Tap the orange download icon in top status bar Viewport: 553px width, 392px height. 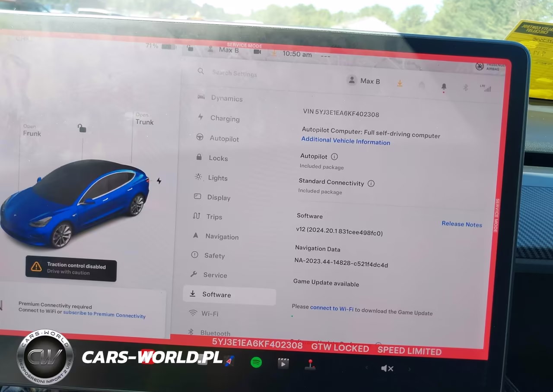[274, 53]
